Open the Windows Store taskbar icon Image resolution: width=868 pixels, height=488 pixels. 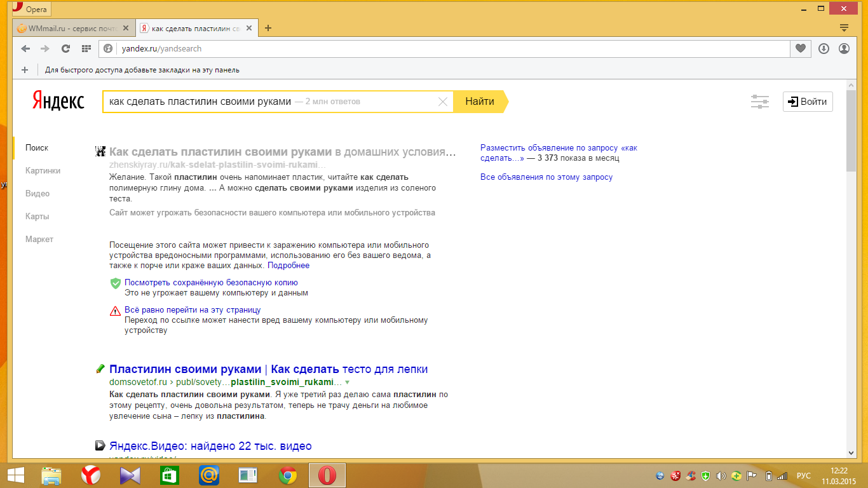point(169,475)
